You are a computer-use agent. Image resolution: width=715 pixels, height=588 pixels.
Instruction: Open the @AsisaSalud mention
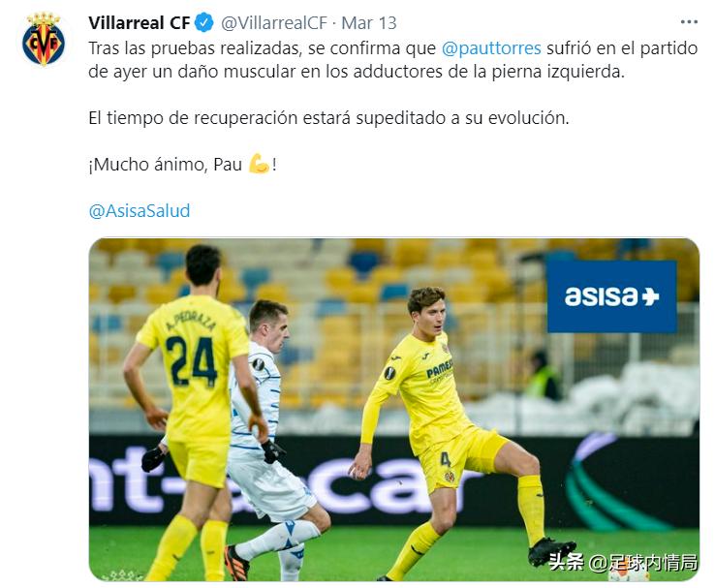click(x=140, y=210)
